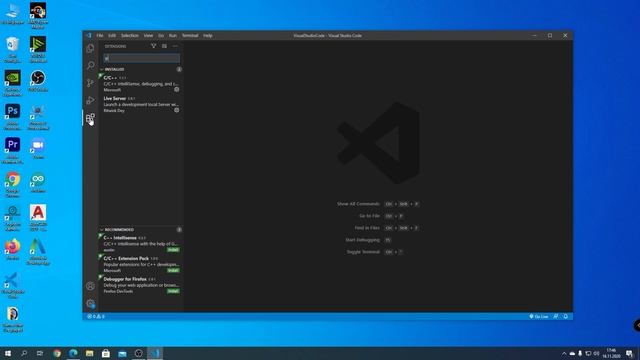Select C/C++ Extension Pack recommended entry
The width and height of the screenshot is (640, 360).
pyautogui.click(x=140, y=264)
